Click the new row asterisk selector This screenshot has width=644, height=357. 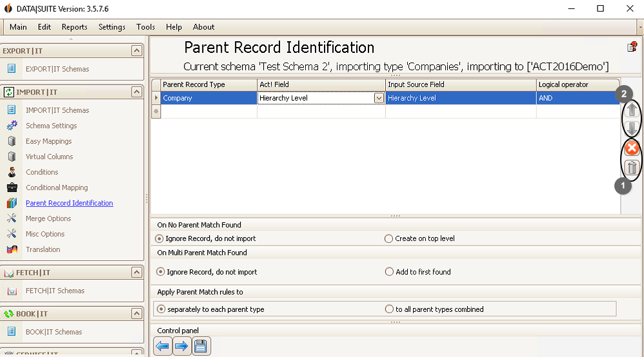click(156, 111)
